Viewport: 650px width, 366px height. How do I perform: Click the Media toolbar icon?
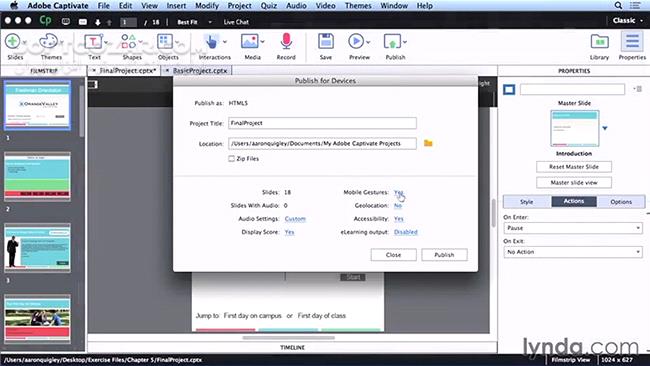tap(250, 41)
